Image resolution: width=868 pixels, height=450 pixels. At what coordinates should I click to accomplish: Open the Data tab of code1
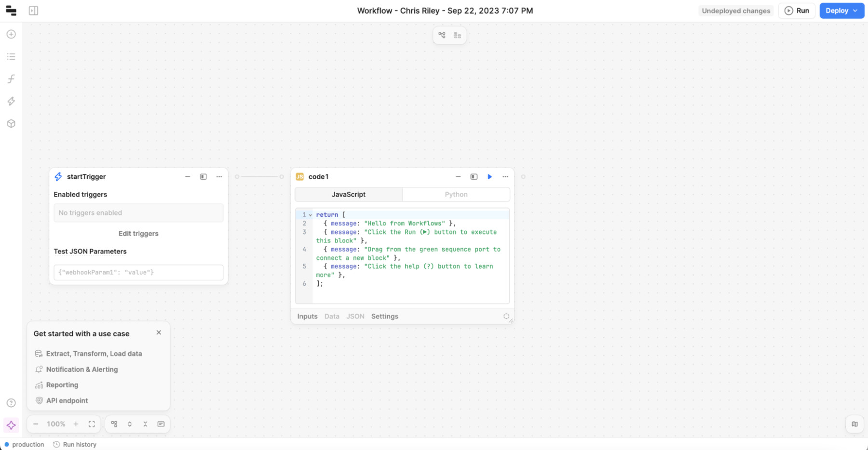click(332, 317)
